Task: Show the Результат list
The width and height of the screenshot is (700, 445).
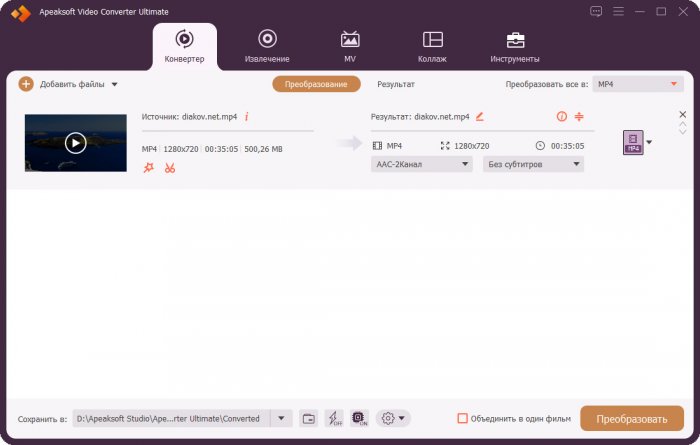Action: [x=396, y=84]
